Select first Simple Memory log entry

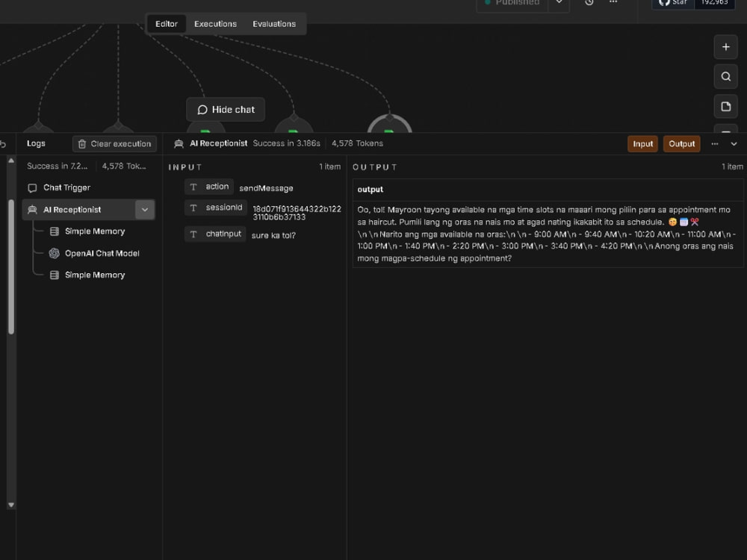(94, 231)
